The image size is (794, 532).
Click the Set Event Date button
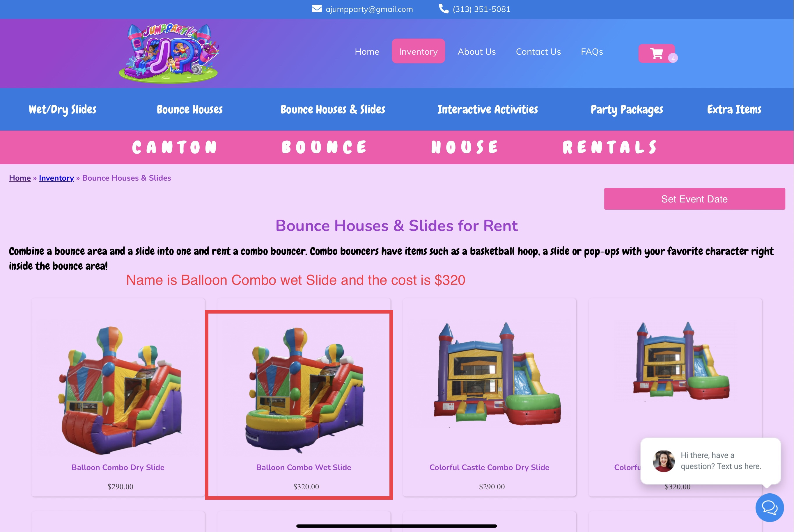pos(694,199)
